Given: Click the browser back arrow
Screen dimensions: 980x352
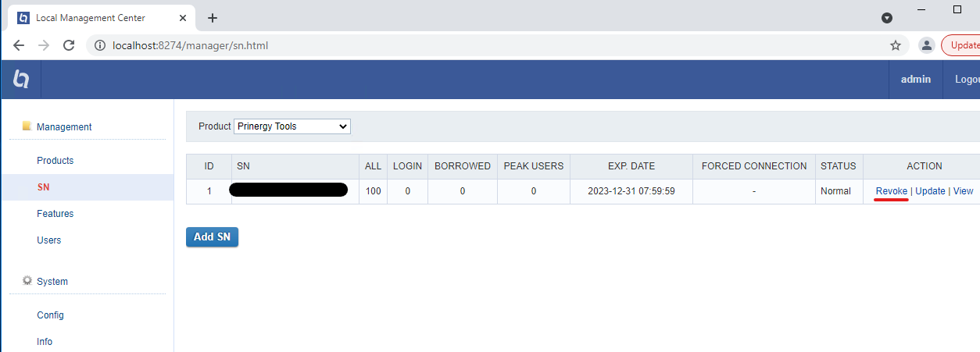Looking at the screenshot, I should click(19, 45).
